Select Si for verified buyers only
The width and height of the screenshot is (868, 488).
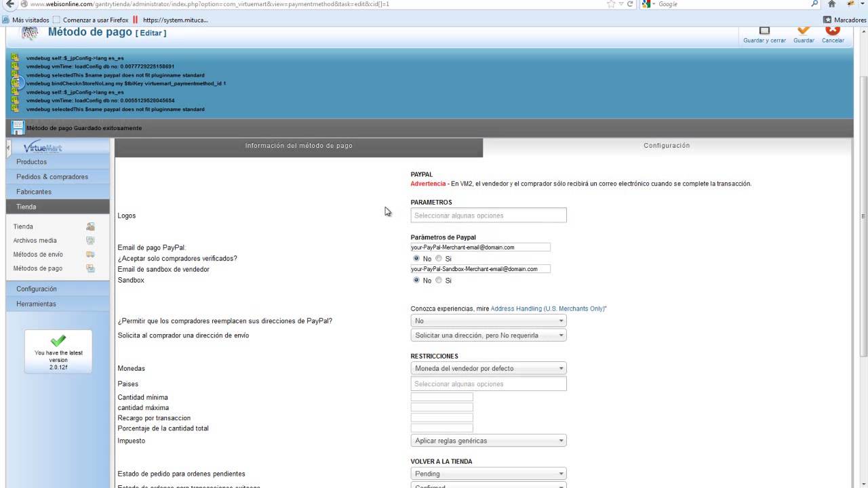[x=439, y=258]
